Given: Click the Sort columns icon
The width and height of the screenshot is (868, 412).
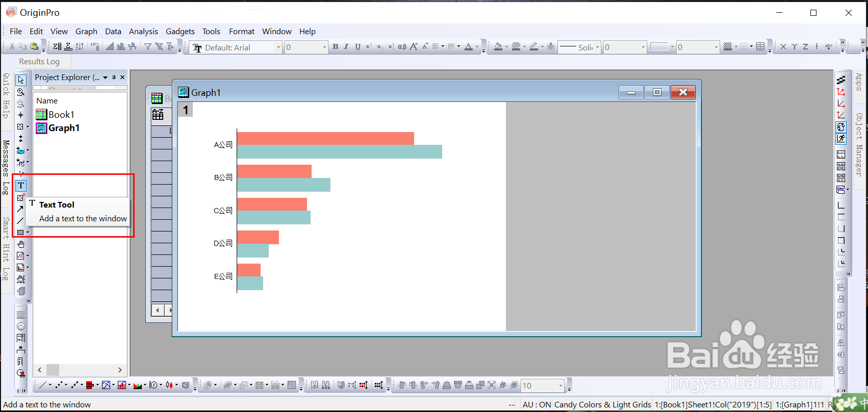Looking at the screenshot, I should click(80, 47).
